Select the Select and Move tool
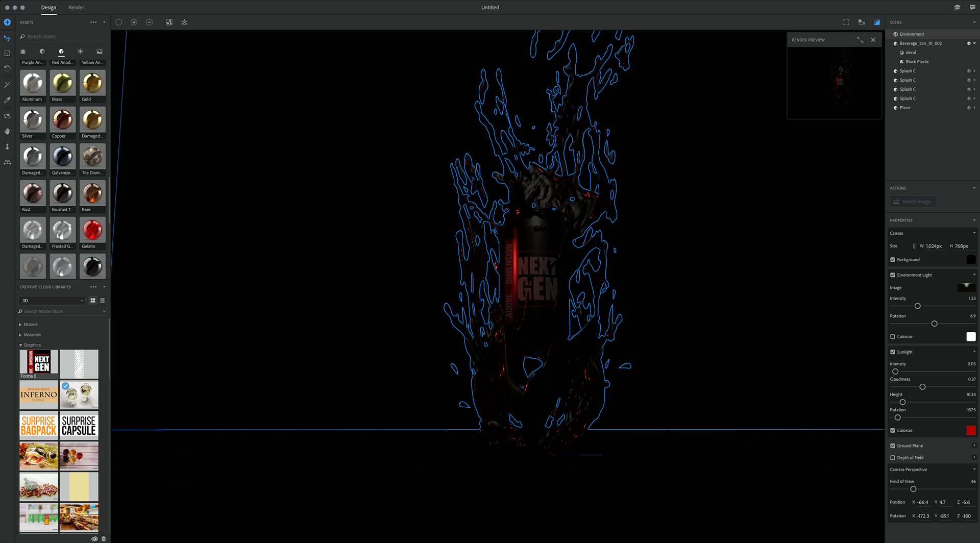This screenshot has height=543, width=980. pyautogui.click(x=7, y=38)
